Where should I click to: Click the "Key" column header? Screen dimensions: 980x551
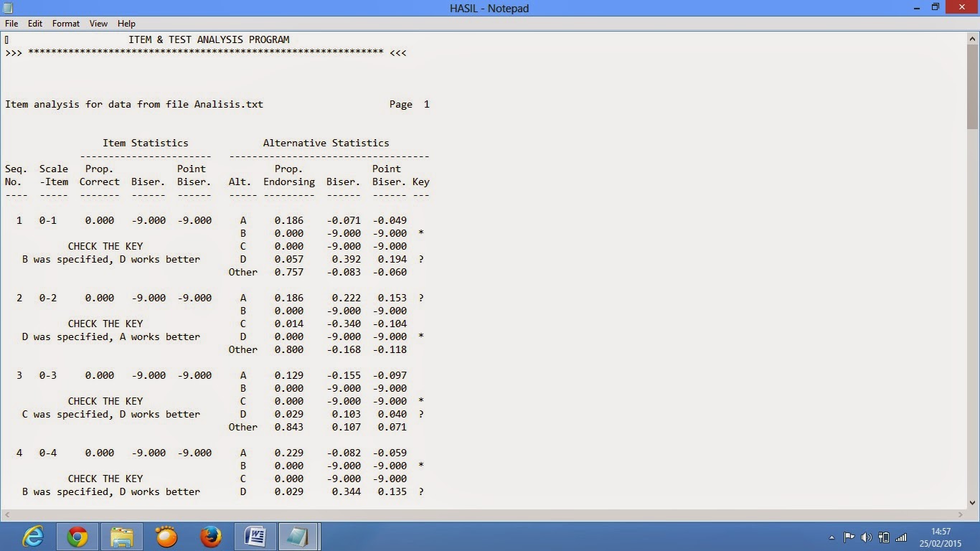click(x=421, y=182)
